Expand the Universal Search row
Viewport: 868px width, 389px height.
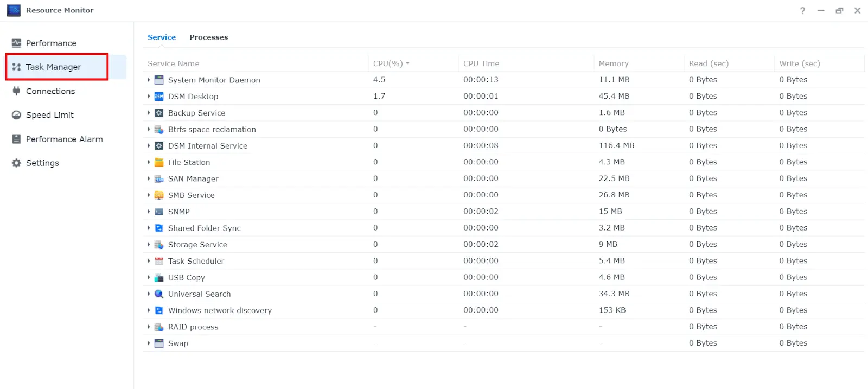(149, 294)
